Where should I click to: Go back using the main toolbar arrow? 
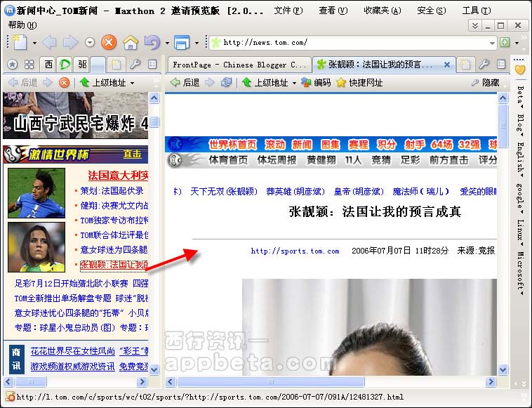50,42
